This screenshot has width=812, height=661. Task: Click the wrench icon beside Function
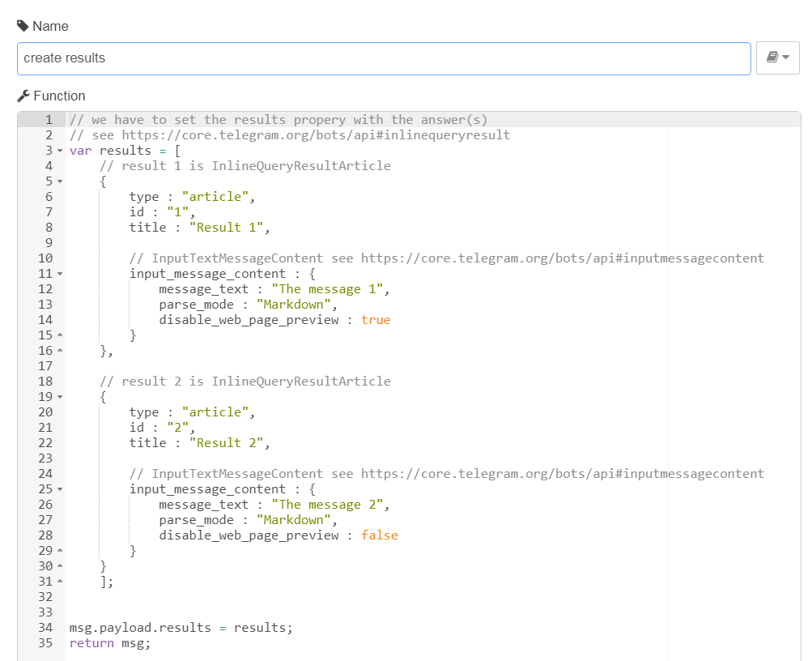tap(23, 96)
